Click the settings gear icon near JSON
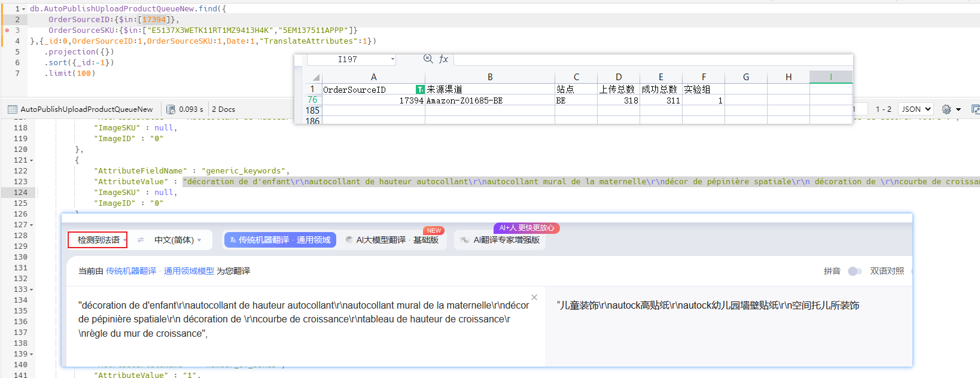This screenshot has width=980, height=378. click(x=946, y=109)
